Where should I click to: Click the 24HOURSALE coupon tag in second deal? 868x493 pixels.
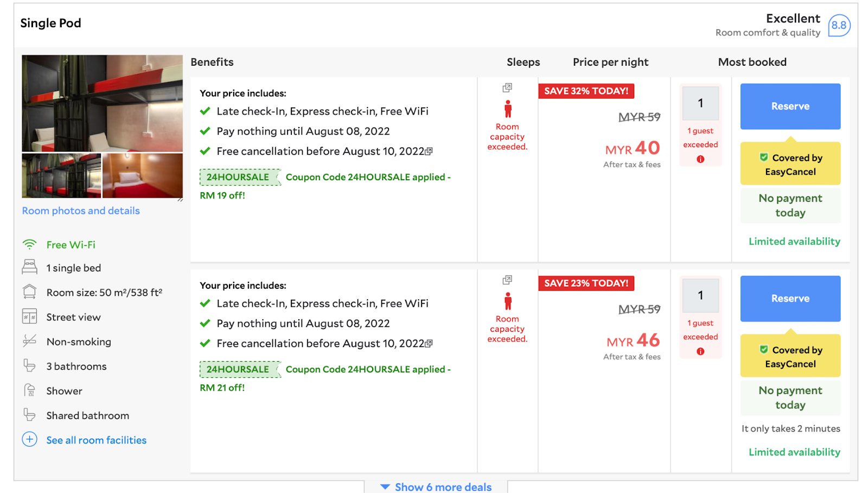point(238,369)
